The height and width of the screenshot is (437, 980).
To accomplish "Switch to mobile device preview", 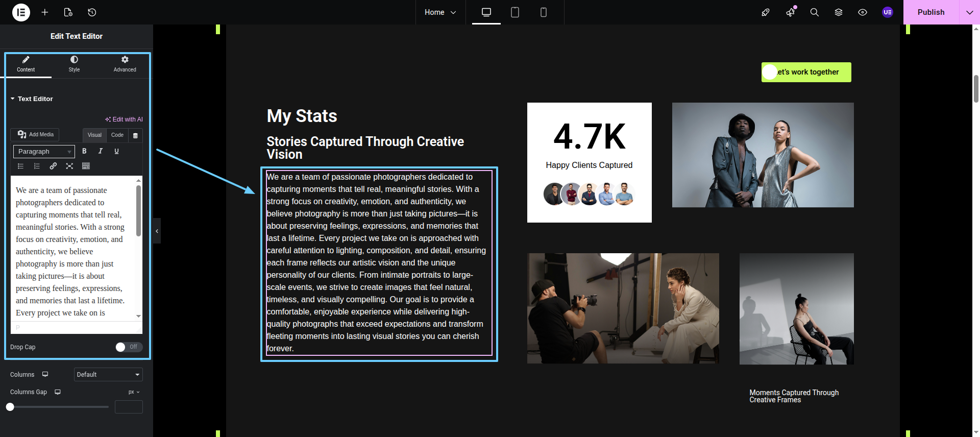I will tap(543, 12).
